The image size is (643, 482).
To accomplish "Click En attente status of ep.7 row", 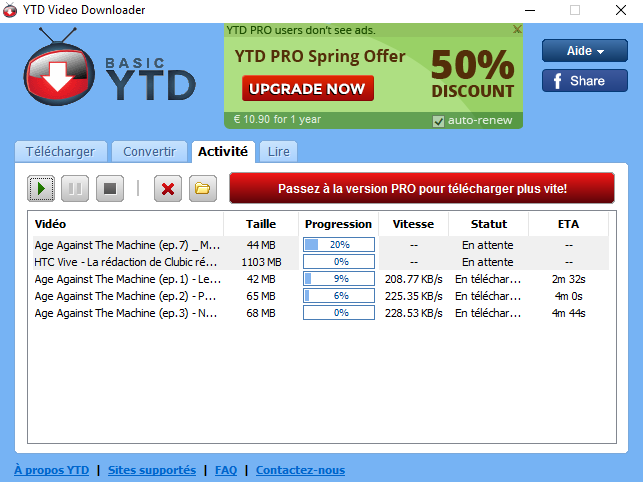I will [488, 245].
